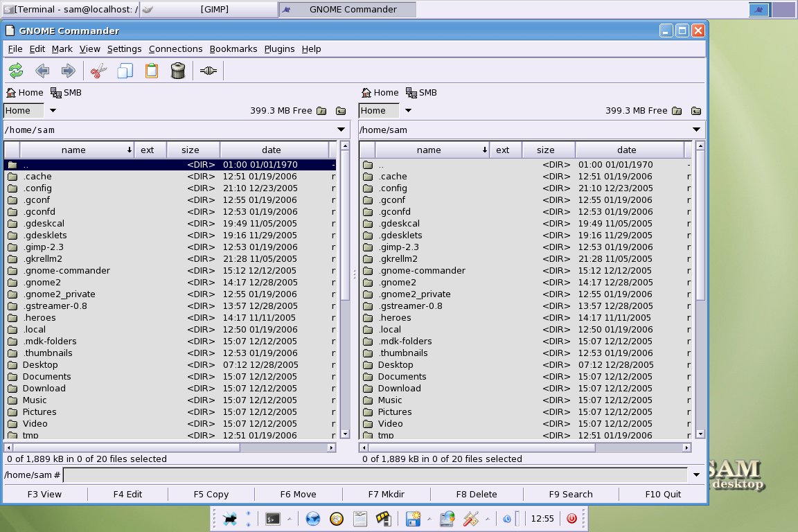The image size is (798, 532).
Task: Click left panel root directory folder icon
Action: (x=321, y=111)
